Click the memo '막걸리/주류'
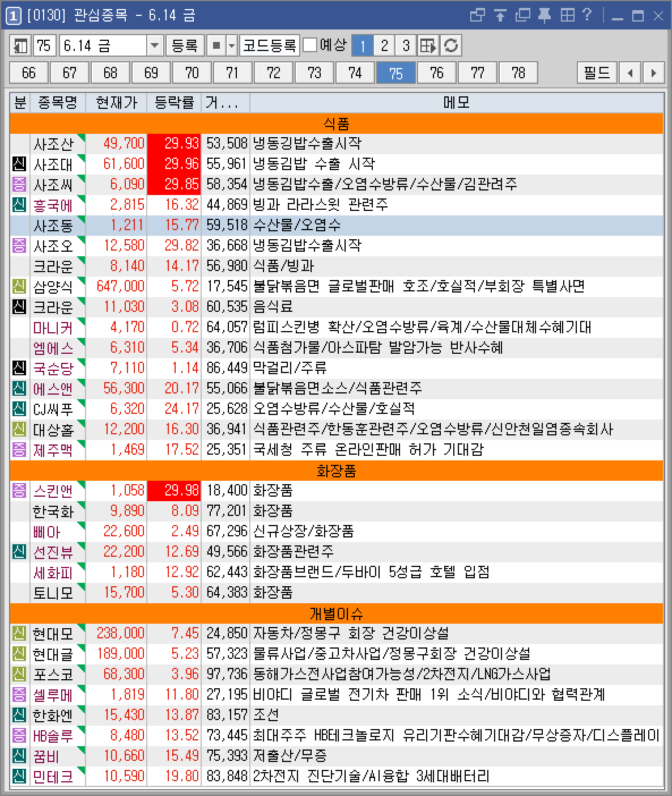Image resolution: width=672 pixels, height=796 pixels. 290,368
